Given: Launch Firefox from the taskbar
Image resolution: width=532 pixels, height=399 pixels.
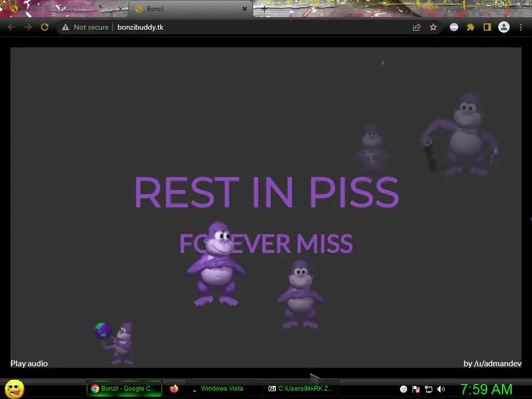Looking at the screenshot, I should [174, 389].
